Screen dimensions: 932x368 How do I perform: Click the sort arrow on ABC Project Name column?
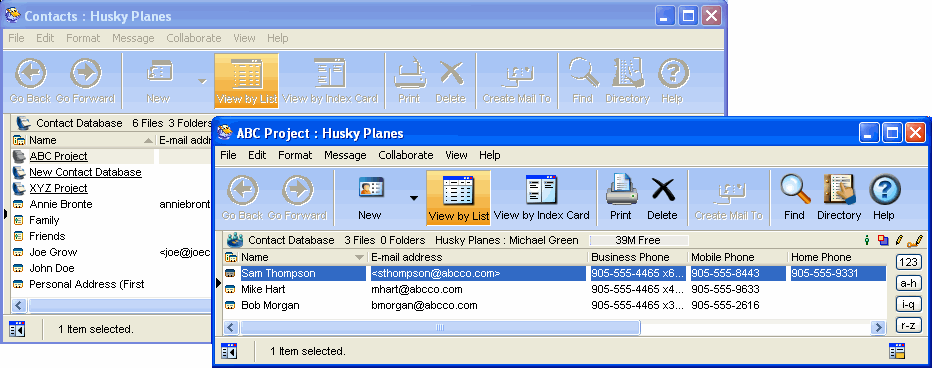358,257
